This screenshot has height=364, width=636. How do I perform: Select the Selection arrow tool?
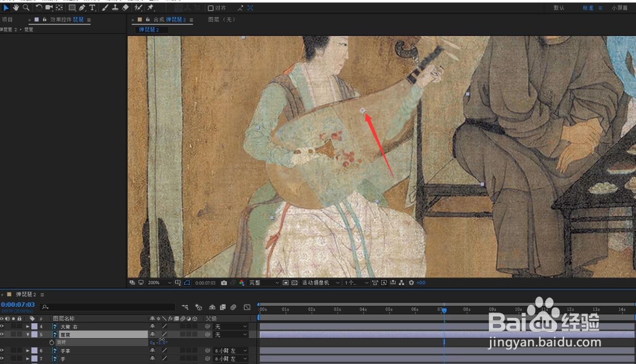click(x=6, y=8)
